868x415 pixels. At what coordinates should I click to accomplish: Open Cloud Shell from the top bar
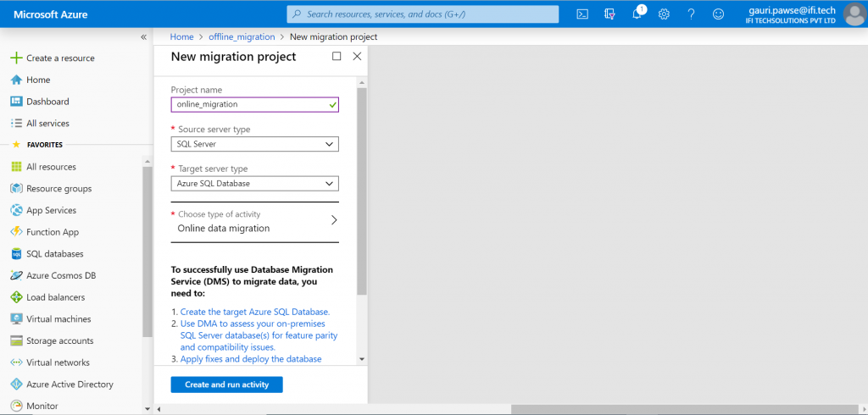582,14
